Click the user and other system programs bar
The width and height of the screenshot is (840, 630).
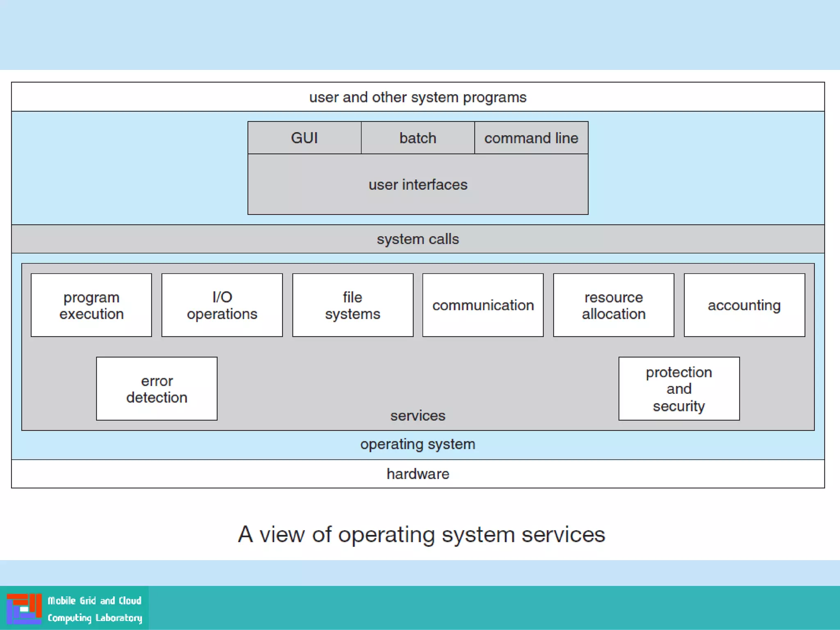coord(418,97)
